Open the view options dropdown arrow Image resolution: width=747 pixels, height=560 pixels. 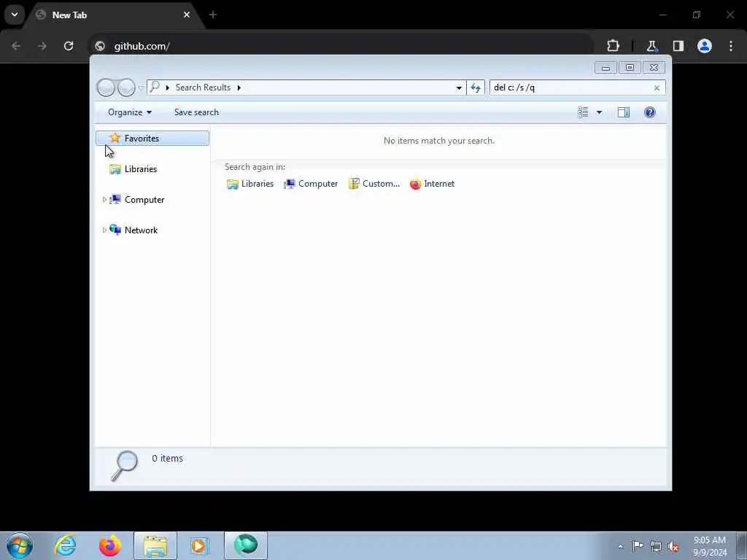pyautogui.click(x=599, y=112)
